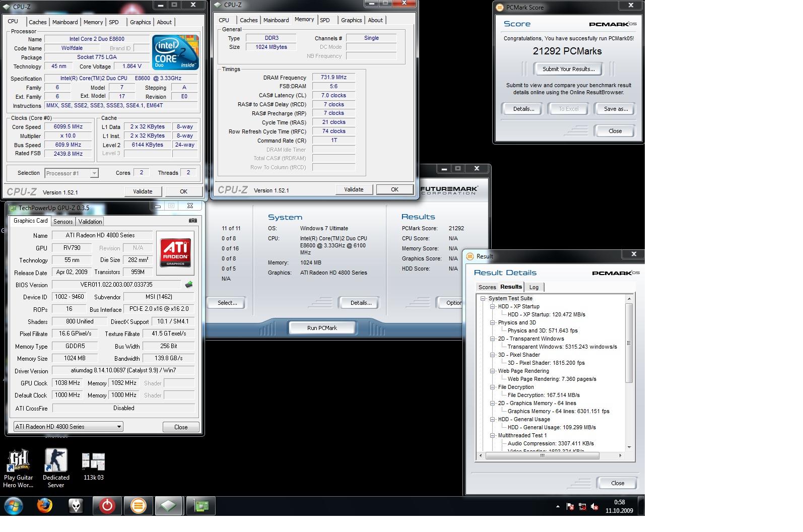Screen dimensions: 803x532
Task: Switch to PCMark orange taskbar icon
Action: point(138,506)
